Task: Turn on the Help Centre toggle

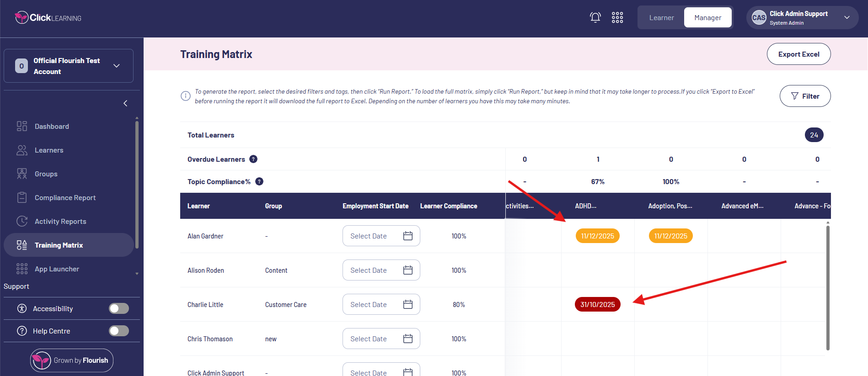Action: point(119,331)
